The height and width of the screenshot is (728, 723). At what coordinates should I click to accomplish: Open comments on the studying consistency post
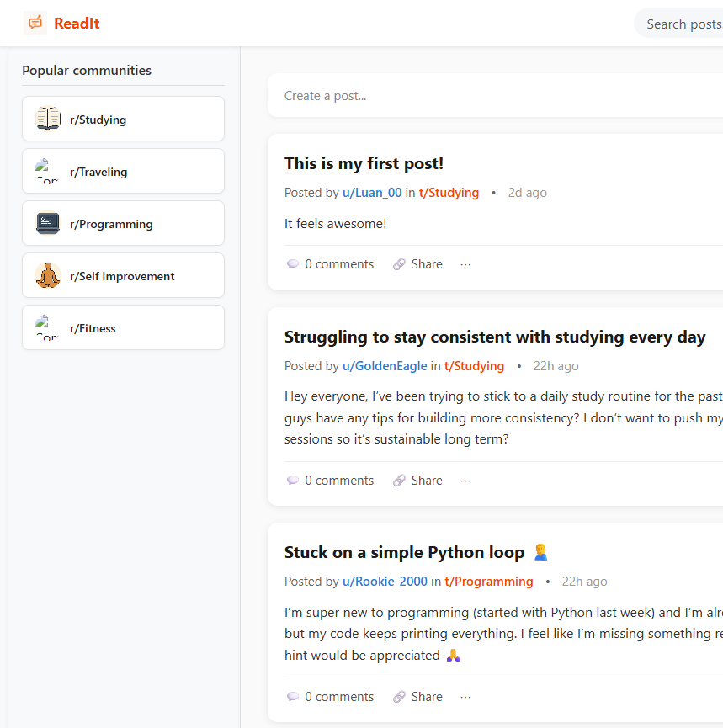330,481
